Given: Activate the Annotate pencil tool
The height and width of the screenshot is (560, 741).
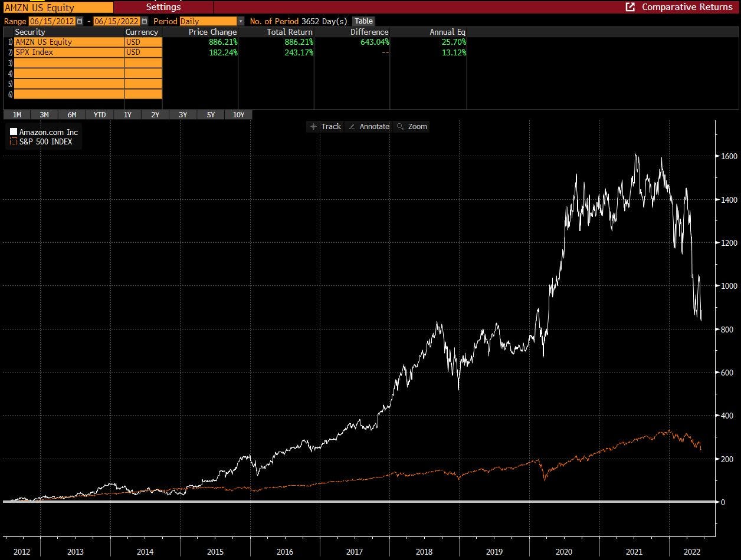Looking at the screenshot, I should click(368, 126).
